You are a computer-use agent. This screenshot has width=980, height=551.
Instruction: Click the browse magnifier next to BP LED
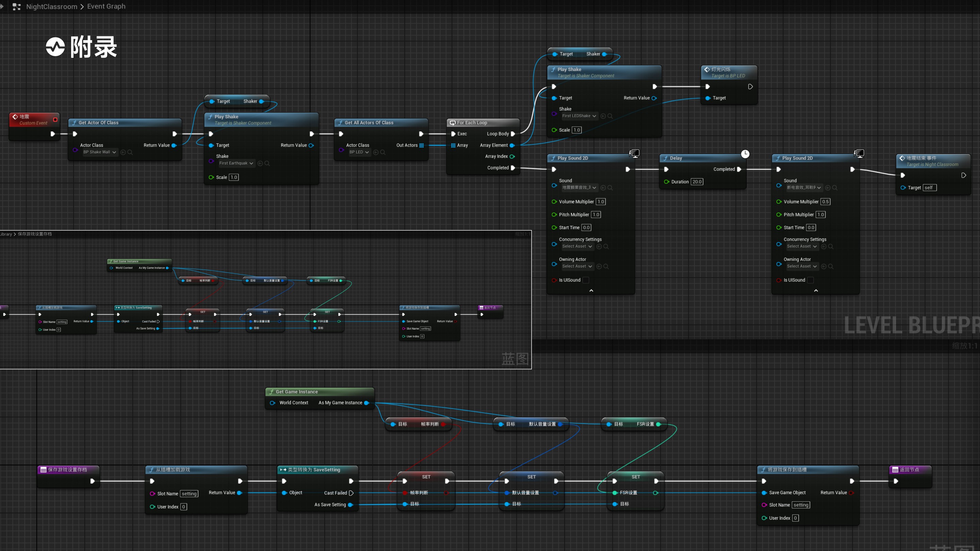tap(383, 152)
